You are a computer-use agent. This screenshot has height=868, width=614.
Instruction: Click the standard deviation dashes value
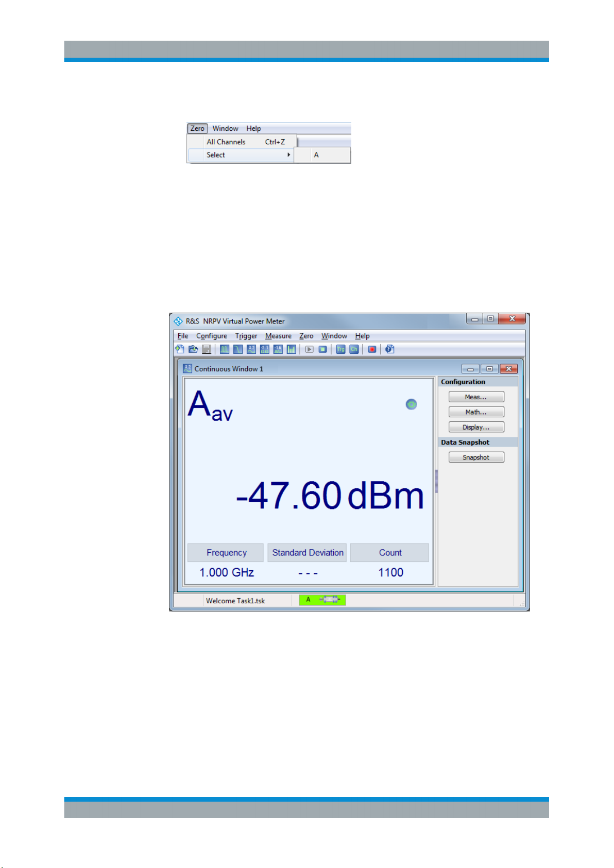pos(308,573)
